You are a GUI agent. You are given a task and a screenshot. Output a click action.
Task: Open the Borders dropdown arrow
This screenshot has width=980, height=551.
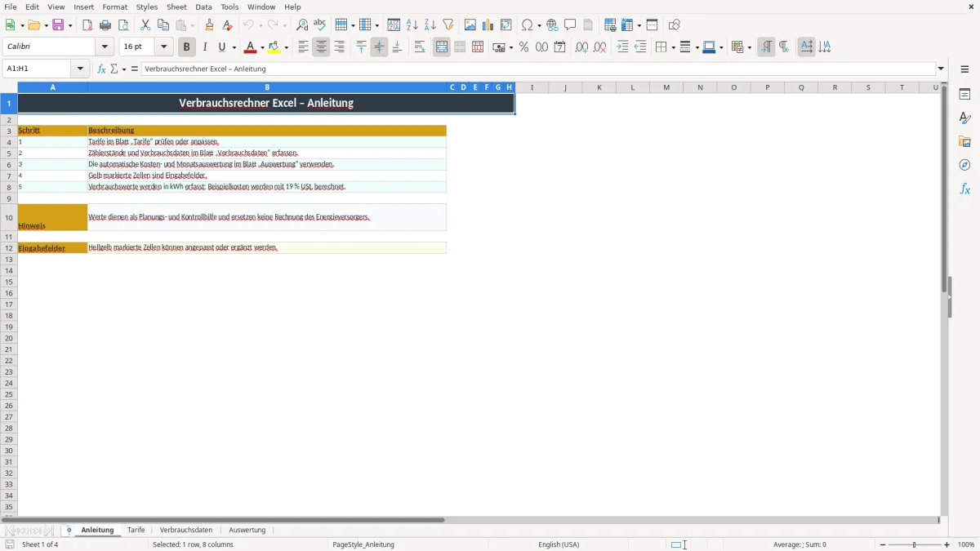pos(672,47)
